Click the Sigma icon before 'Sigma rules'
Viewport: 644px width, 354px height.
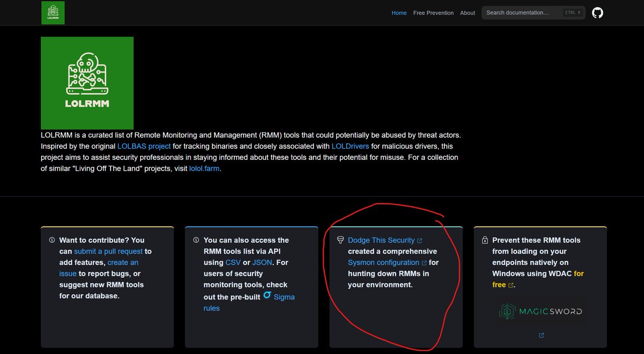[267, 296]
